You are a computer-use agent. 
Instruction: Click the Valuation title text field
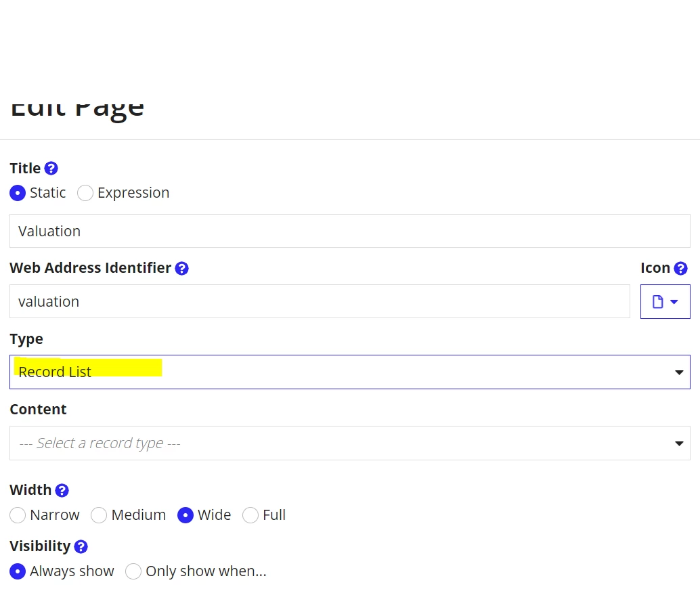[x=350, y=231]
